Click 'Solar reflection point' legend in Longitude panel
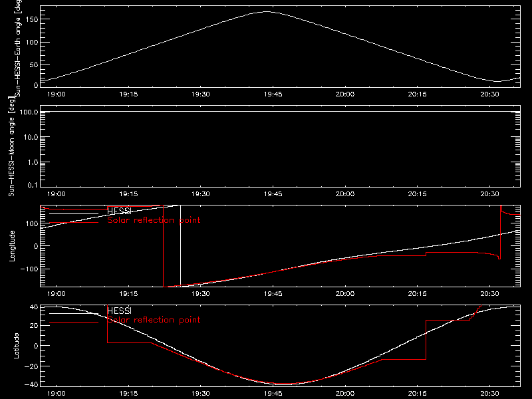Viewport: 532px width, 399px height. 154,220
